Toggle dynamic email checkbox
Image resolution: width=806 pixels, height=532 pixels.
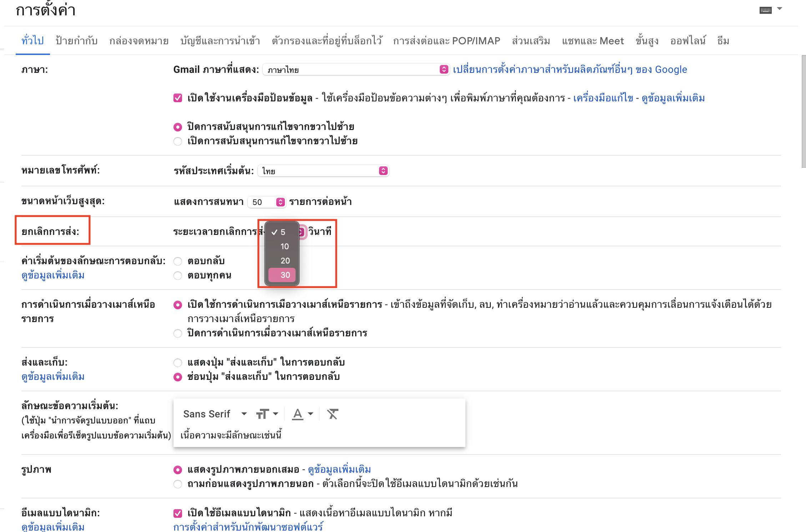pos(178,513)
